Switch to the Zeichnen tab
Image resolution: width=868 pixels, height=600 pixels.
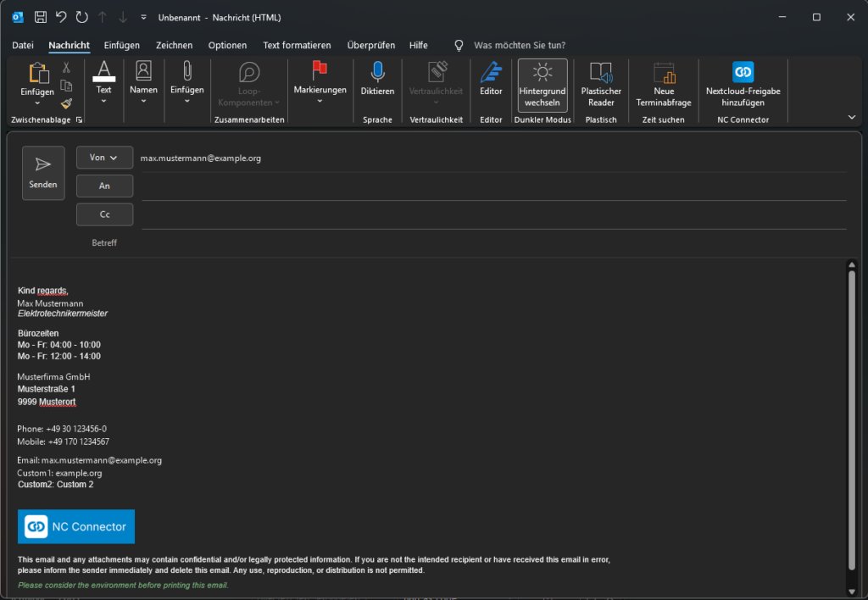[x=175, y=46]
